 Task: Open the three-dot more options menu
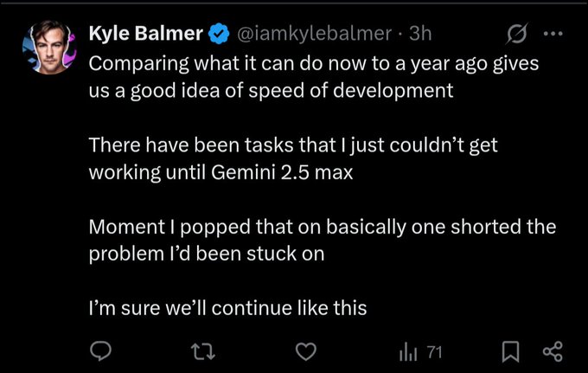(553, 35)
